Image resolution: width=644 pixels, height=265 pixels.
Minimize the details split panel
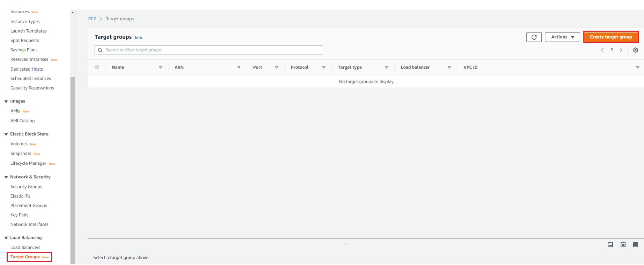pyautogui.click(x=610, y=245)
